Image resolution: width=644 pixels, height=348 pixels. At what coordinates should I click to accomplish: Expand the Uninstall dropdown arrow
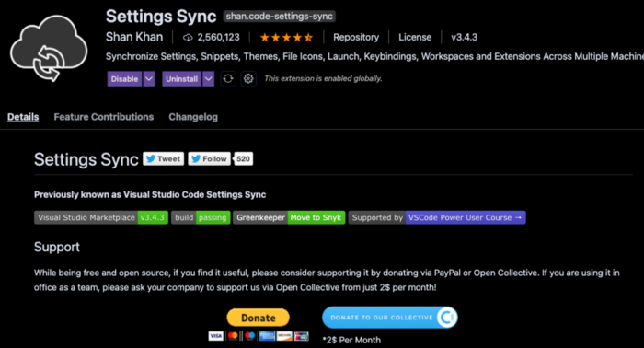[208, 79]
